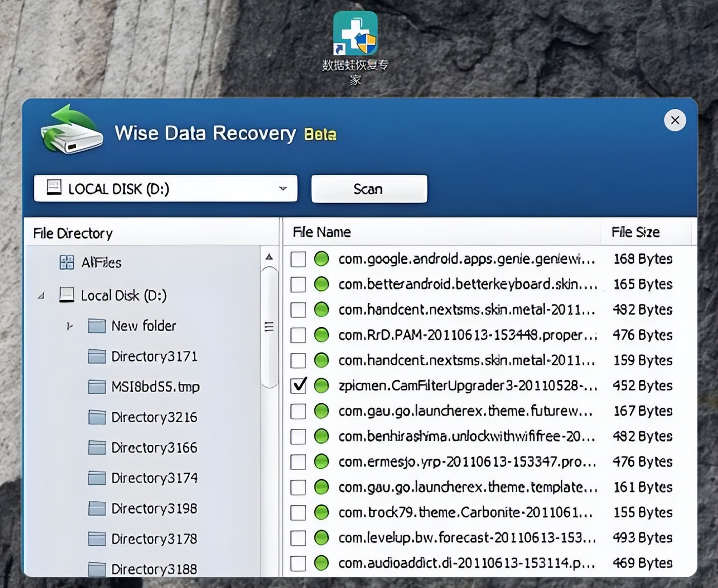Check the box for com.benhirashima.unlockwithwififree file
The width and height of the screenshot is (718, 588).
coord(298,436)
